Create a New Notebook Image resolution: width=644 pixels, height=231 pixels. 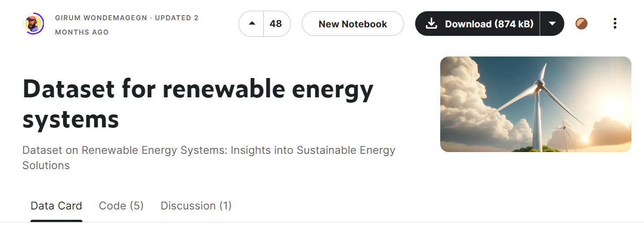click(353, 24)
